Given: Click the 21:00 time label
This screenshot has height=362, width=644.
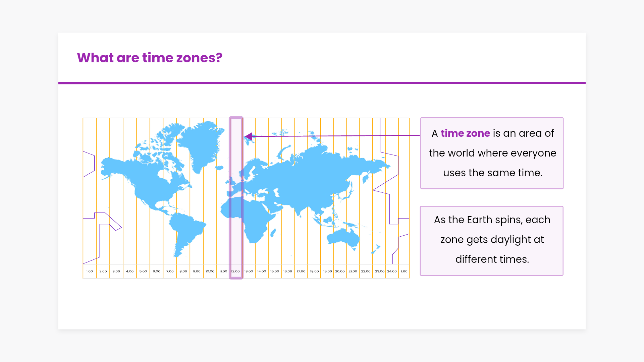Looking at the screenshot, I should pos(353,271).
